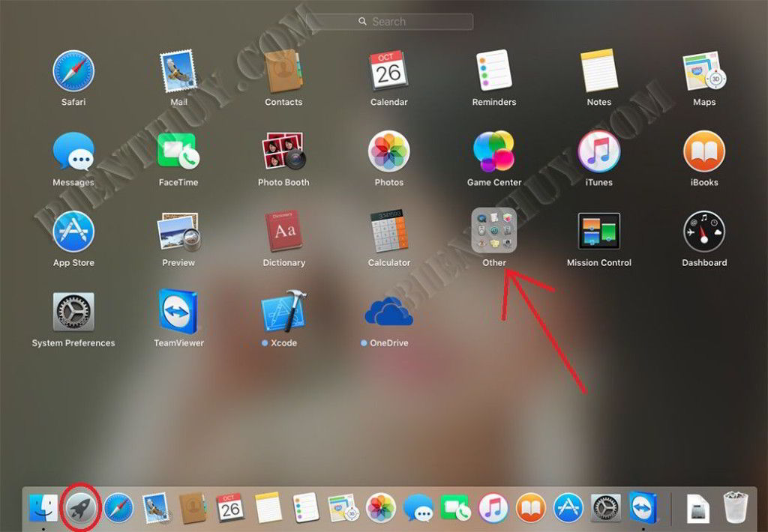Launch Photo Booth app
This screenshot has width=768, height=532.
tap(283, 151)
